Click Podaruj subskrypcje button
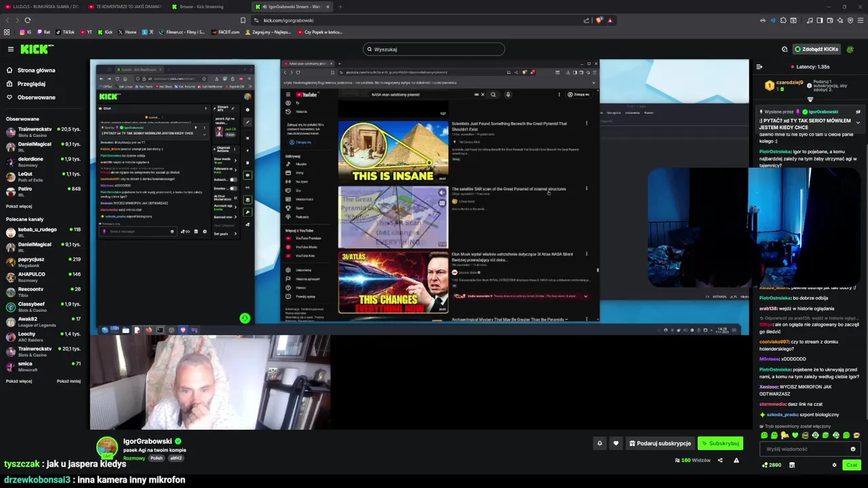868x488 pixels. (x=660, y=443)
